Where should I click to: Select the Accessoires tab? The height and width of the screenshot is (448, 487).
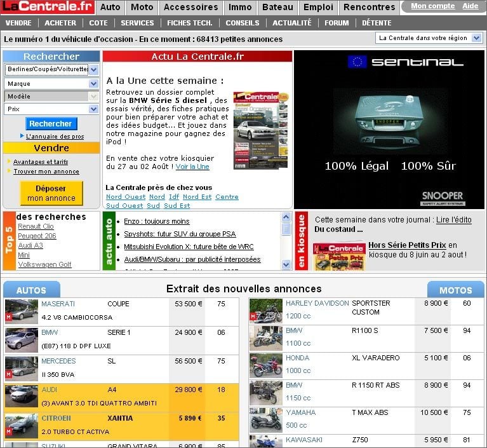point(190,8)
